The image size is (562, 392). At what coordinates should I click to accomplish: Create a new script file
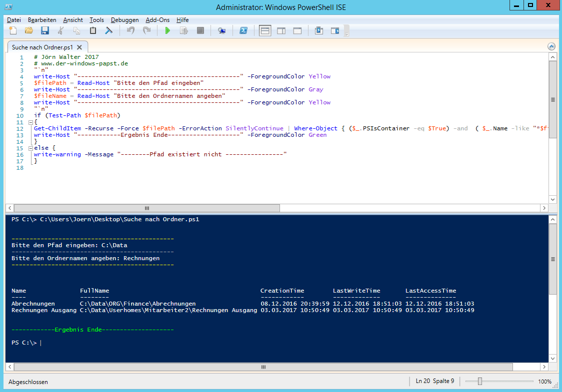[x=13, y=31]
